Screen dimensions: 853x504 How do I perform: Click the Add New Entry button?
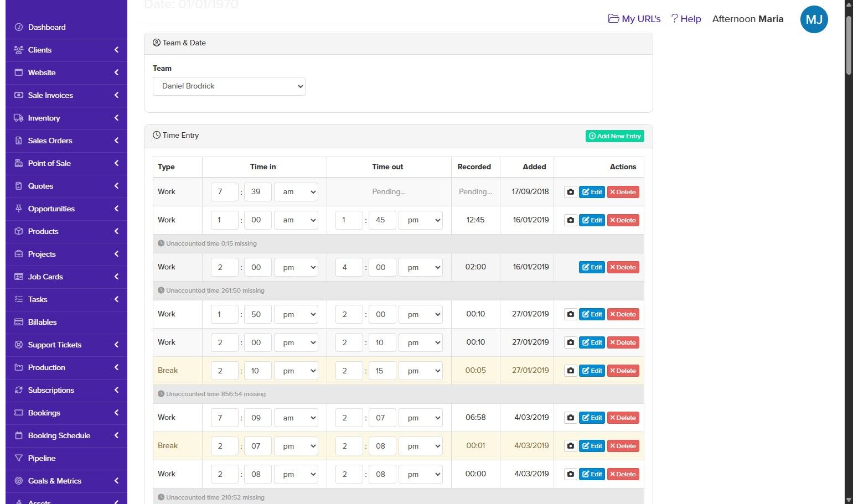click(x=614, y=136)
